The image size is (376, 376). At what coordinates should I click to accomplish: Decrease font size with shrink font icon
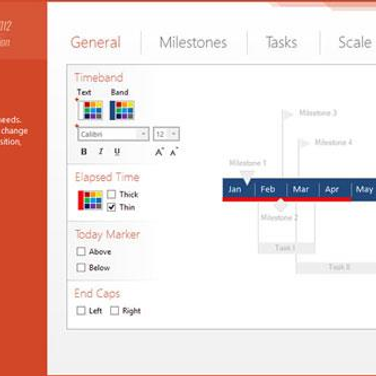pos(174,152)
